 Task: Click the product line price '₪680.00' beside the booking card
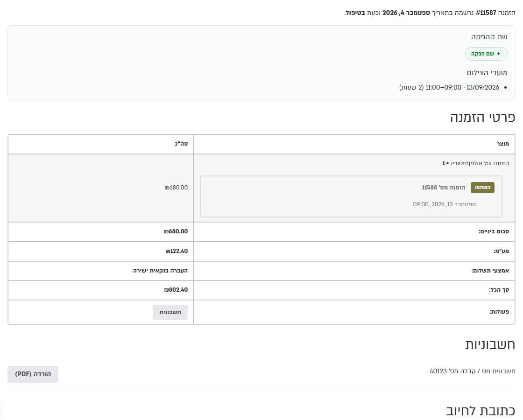[176, 188]
